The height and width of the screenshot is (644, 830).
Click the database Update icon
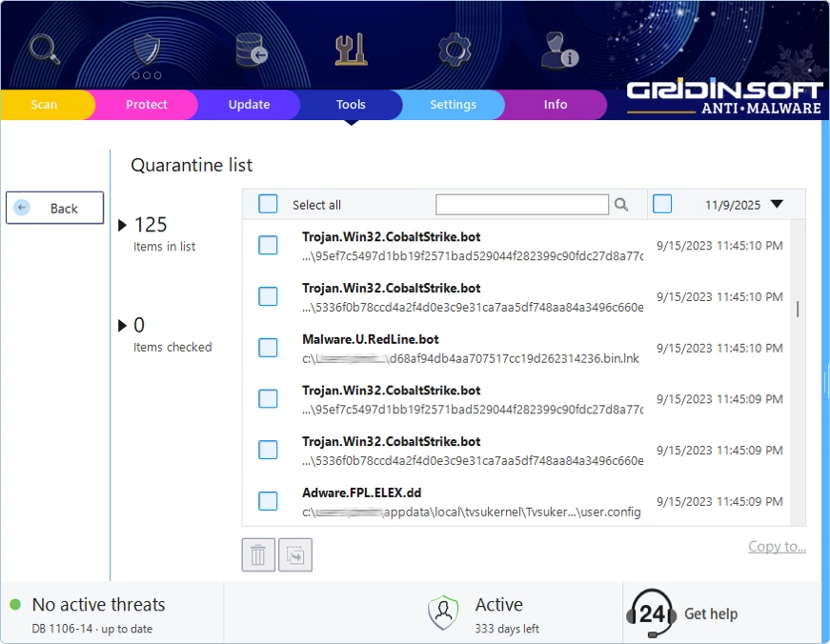(251, 50)
